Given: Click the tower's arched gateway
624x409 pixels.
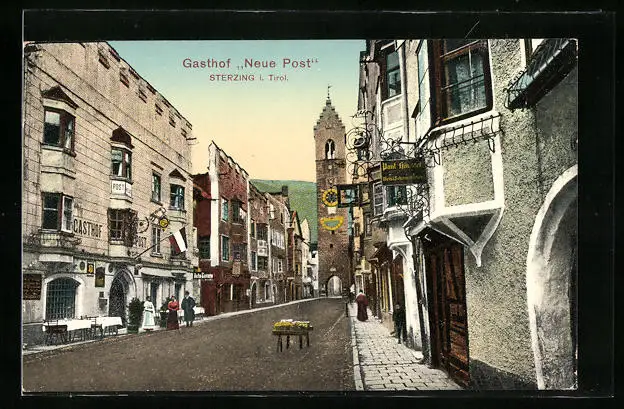Looking at the screenshot, I should pos(333,286).
